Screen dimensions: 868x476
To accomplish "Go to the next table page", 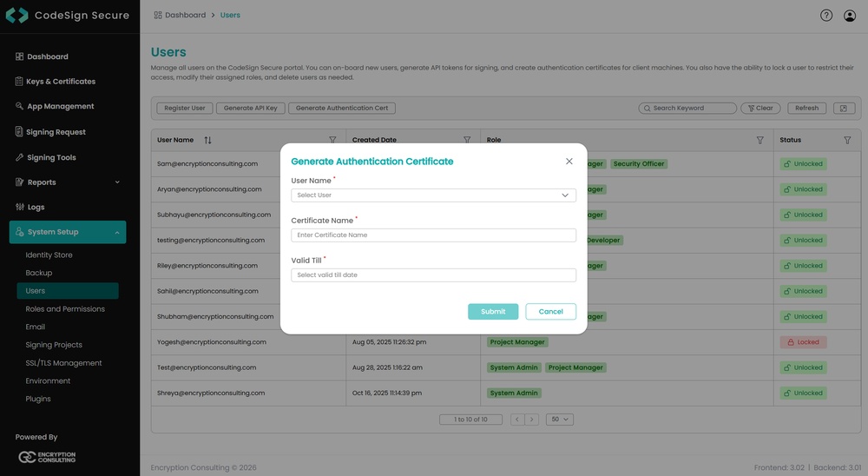I will click(x=532, y=420).
